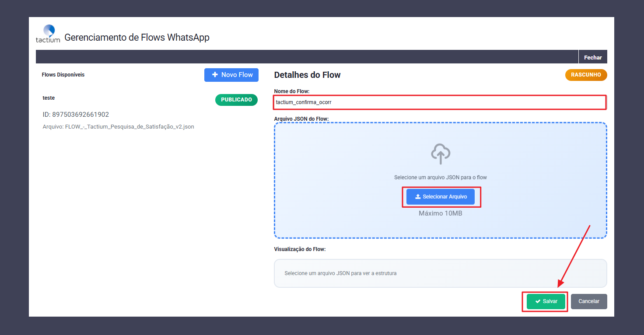The image size is (644, 335).
Task: Click the Tactium logo
Action: (x=48, y=34)
